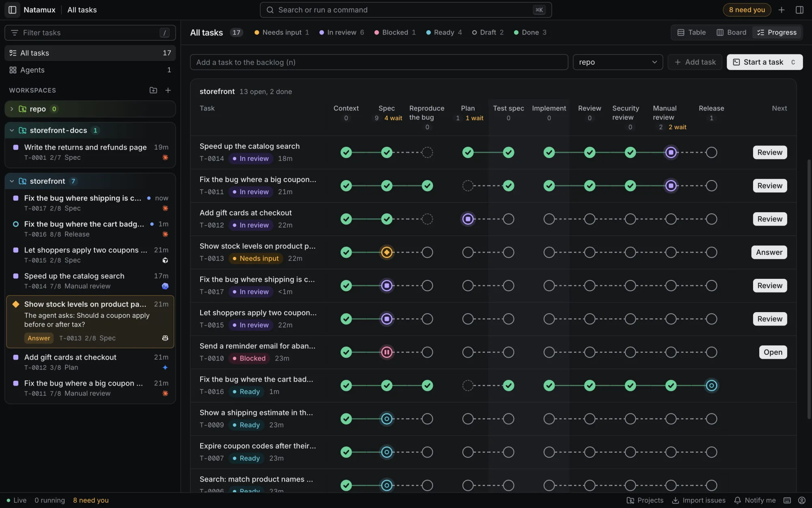Screen dimensions: 812x508
Task: Click the Spec needs-input node for T-0013
Action: pyautogui.click(x=387, y=252)
